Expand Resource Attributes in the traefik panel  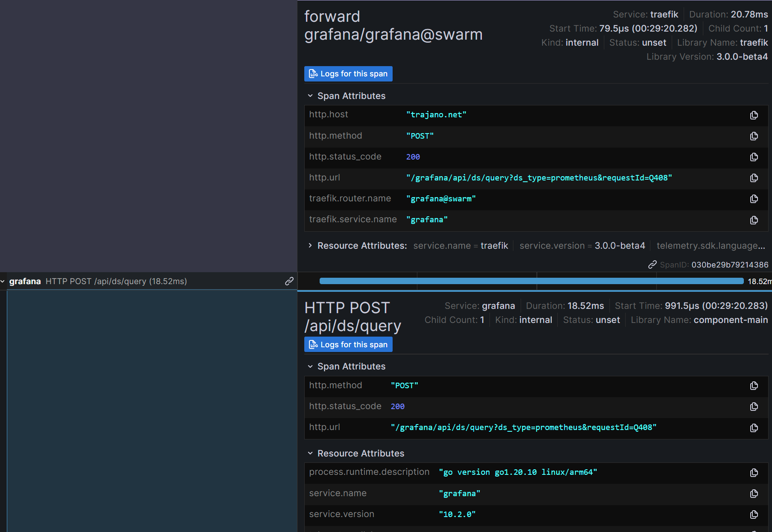point(310,245)
